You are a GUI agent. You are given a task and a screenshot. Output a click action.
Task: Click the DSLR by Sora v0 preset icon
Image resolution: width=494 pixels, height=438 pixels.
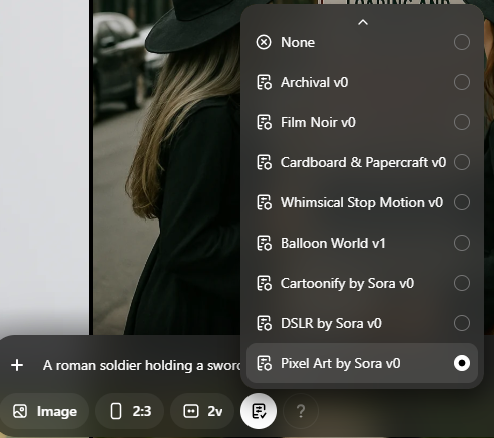click(x=264, y=323)
